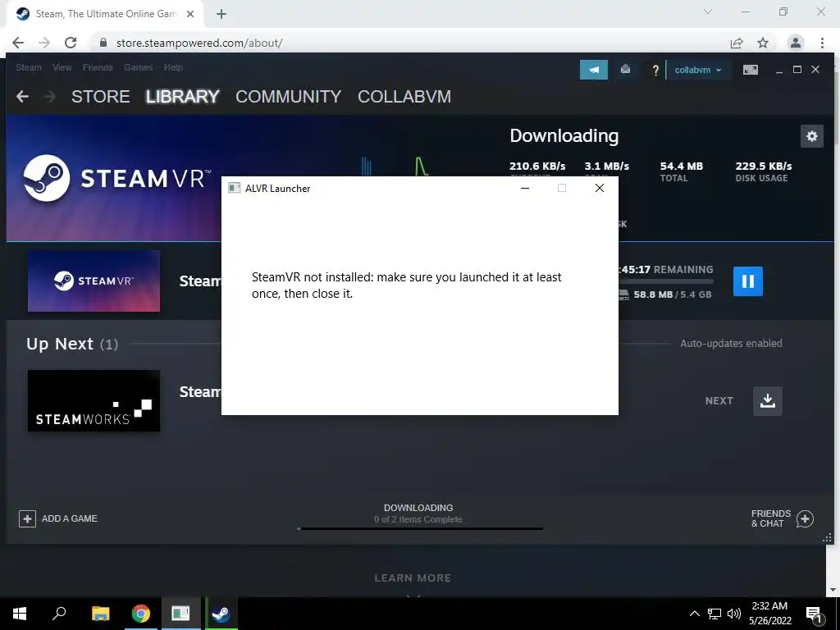Click the browser address bar URL
840x630 pixels.
[x=199, y=43]
